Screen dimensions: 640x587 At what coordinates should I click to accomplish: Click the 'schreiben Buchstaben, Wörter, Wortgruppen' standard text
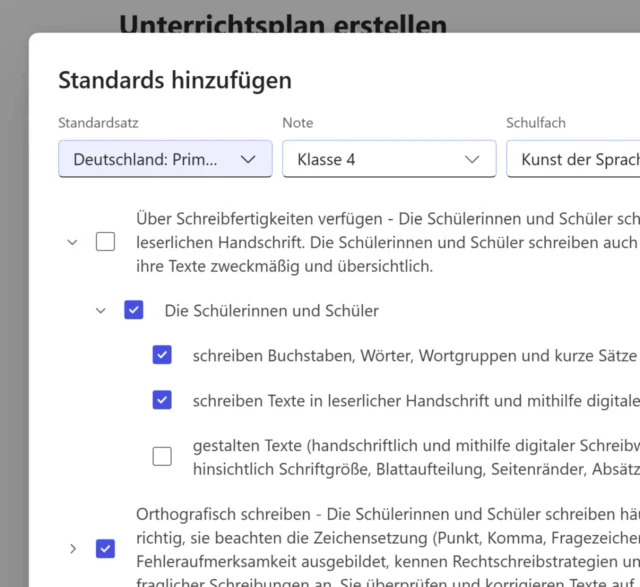point(414,355)
